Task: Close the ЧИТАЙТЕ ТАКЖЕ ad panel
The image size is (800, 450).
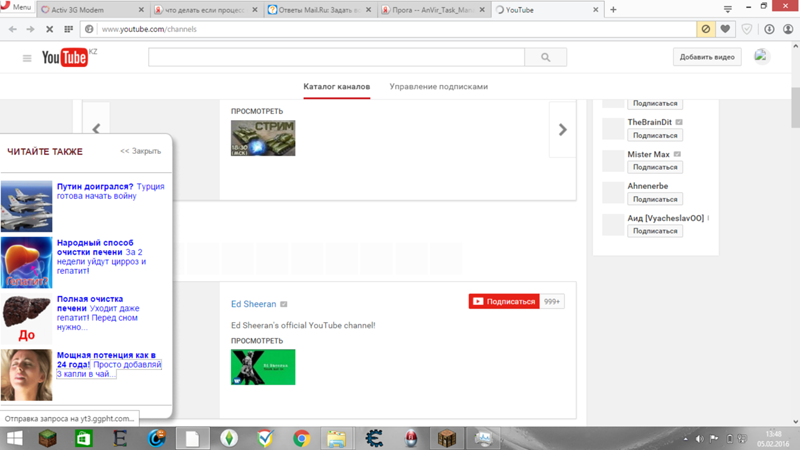Action: click(x=140, y=151)
